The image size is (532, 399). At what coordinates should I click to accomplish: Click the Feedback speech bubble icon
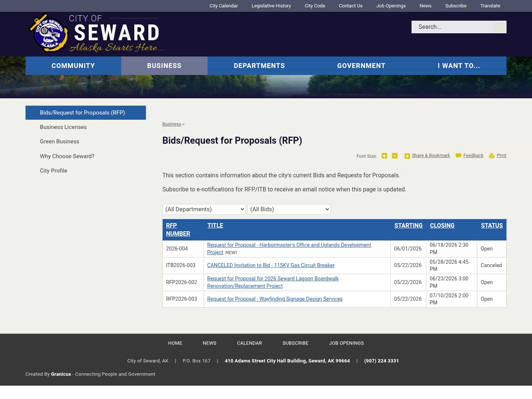tap(458, 156)
